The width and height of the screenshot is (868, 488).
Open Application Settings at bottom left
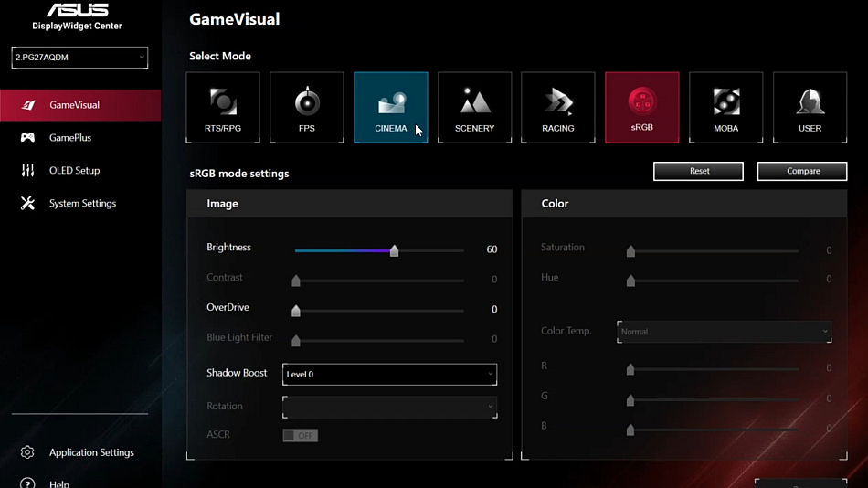[91, 452]
